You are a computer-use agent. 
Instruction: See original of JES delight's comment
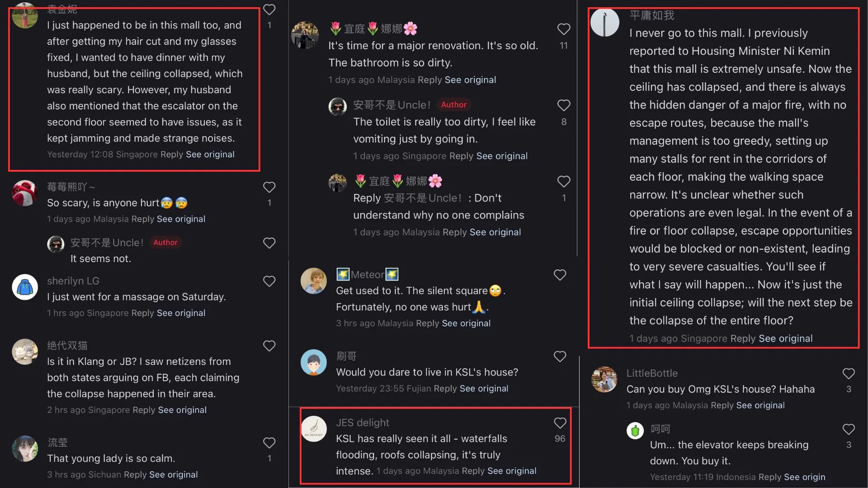pyautogui.click(x=512, y=471)
